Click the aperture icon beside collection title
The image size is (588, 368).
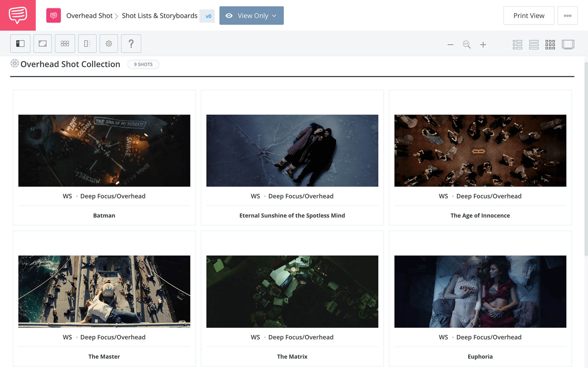click(15, 63)
